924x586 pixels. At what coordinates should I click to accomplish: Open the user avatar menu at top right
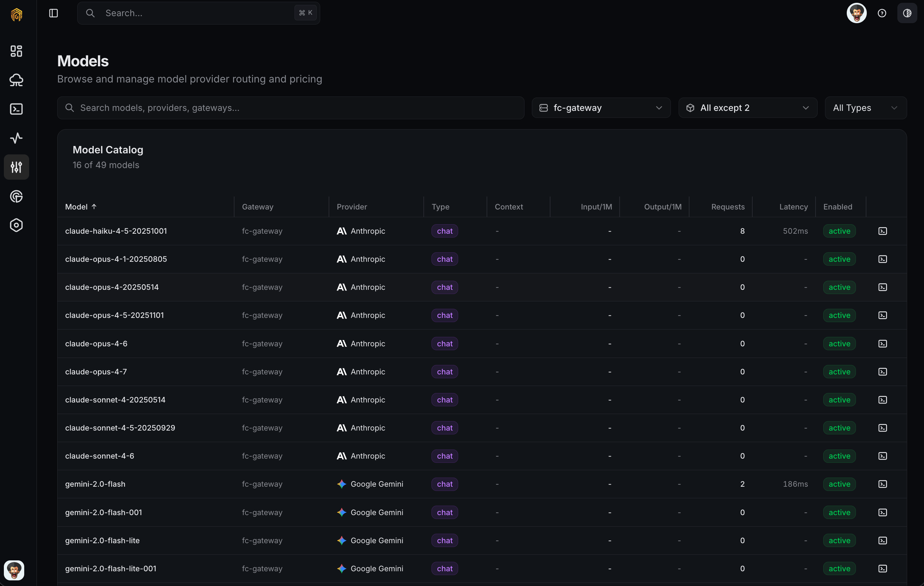[x=857, y=13]
